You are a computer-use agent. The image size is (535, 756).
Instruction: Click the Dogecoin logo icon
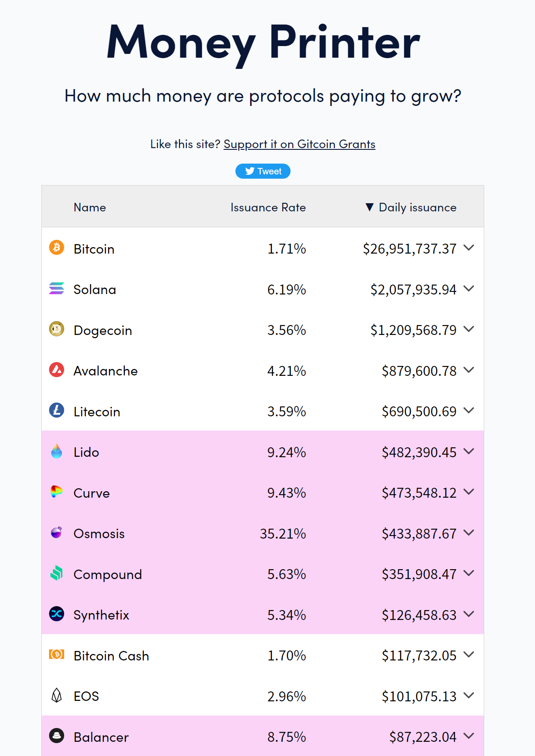coord(56,329)
